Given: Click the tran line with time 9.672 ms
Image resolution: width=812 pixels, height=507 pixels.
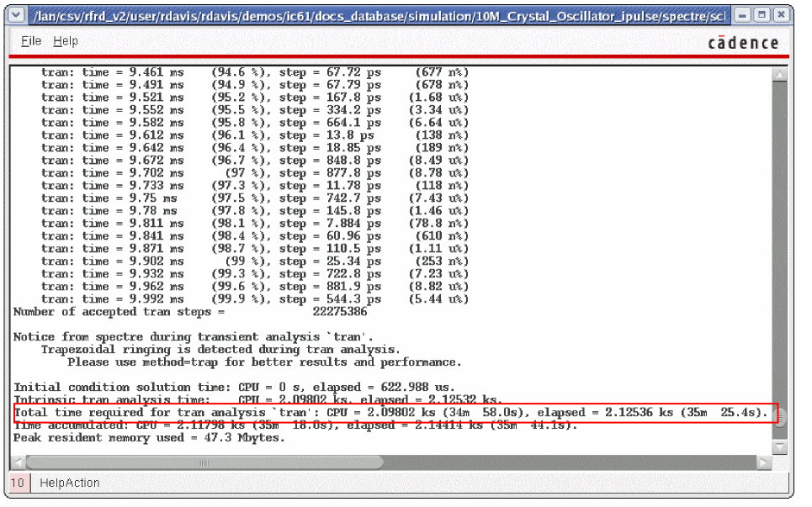Looking at the screenshot, I should pyautogui.click(x=255, y=161).
